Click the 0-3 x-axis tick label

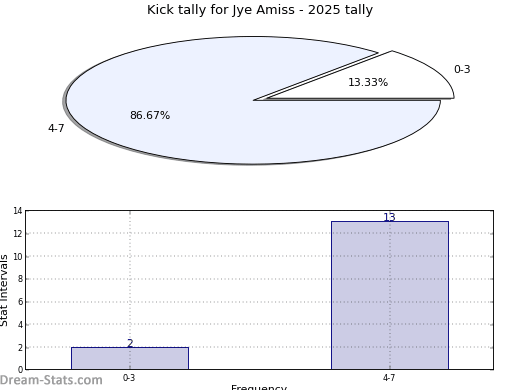point(129,378)
